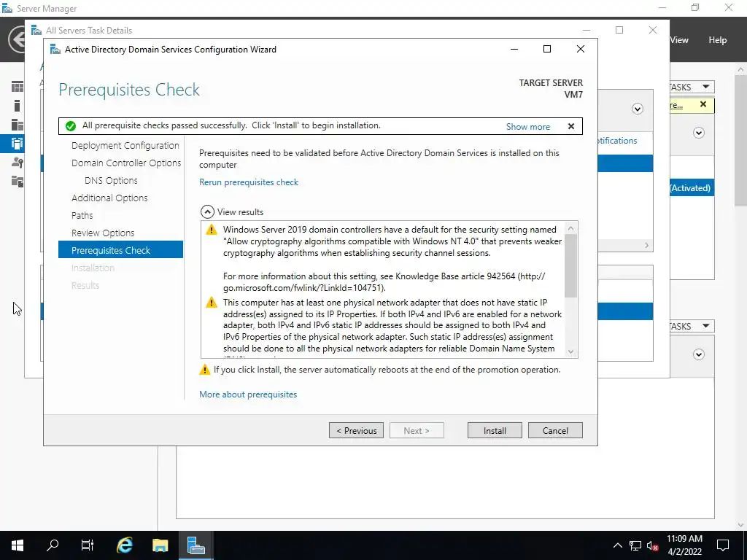747x560 pixels.
Task: Cancel the AD DS configuration wizard
Action: [555, 430]
